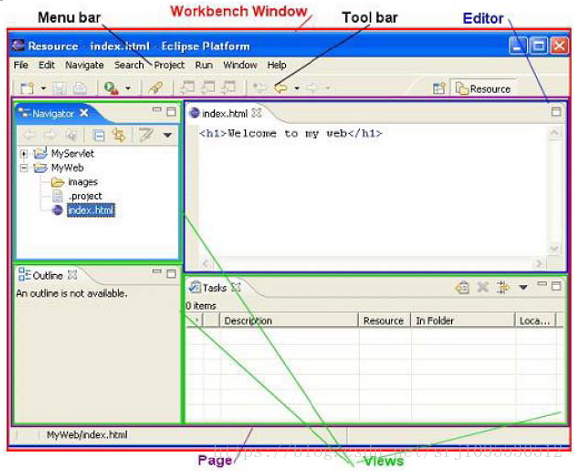Open the Search menu

(129, 65)
